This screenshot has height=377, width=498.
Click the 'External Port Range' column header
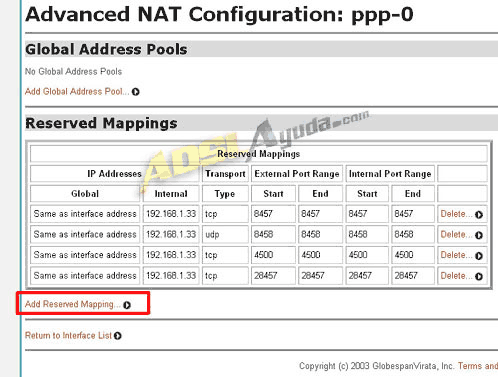297,174
